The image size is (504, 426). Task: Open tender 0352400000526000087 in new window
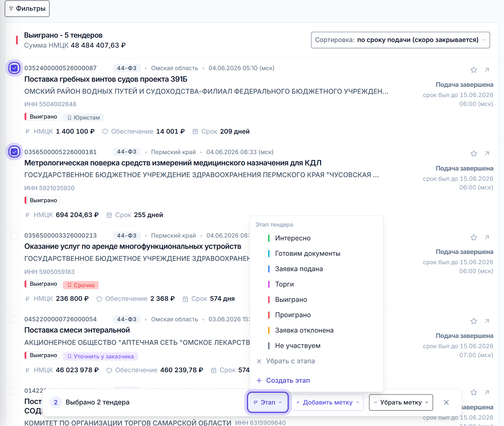487,70
